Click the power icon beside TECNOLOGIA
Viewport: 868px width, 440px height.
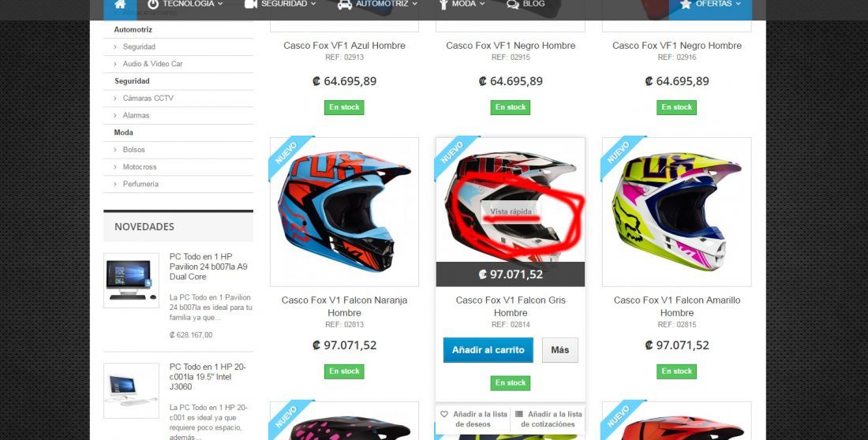click(x=153, y=5)
